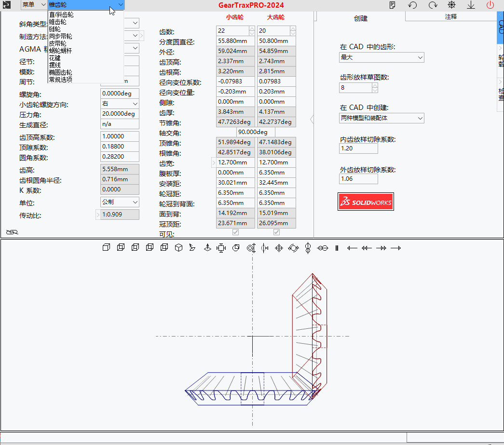Collapse the right panel with the arrow handle
The image size is (504, 445).
(312, 119)
